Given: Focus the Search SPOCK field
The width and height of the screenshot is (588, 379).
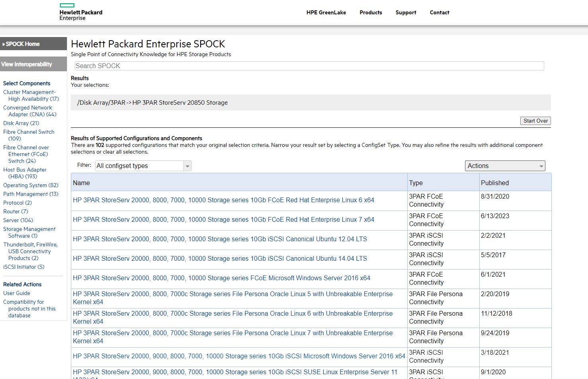Looking at the screenshot, I should [309, 66].
